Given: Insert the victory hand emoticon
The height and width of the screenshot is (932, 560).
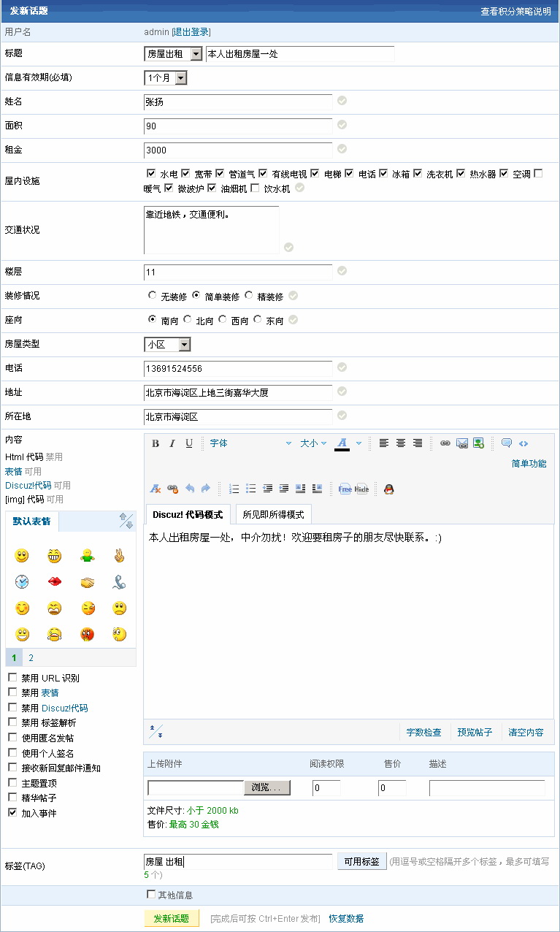Looking at the screenshot, I should (x=120, y=556).
